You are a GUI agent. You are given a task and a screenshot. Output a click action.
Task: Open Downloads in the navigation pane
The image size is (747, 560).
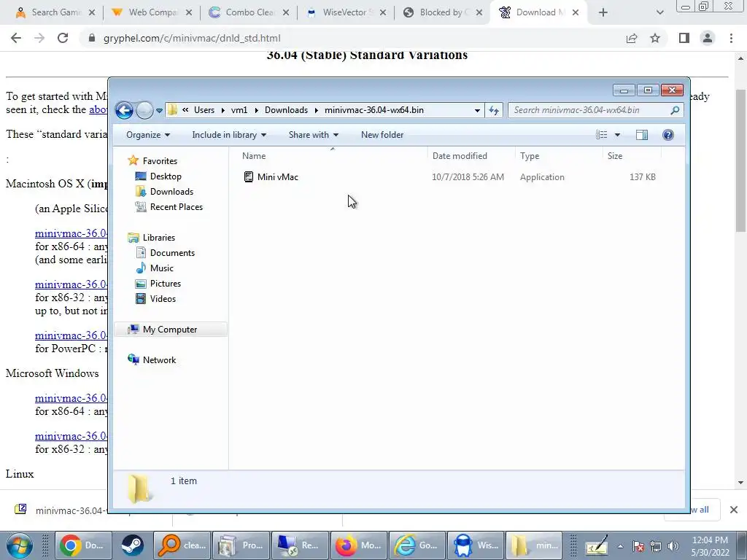[171, 192]
